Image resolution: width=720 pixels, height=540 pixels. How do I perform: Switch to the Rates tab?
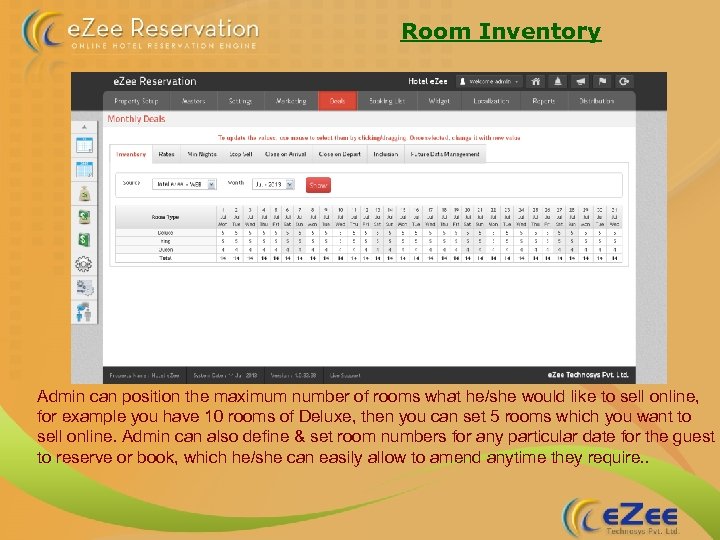(166, 154)
